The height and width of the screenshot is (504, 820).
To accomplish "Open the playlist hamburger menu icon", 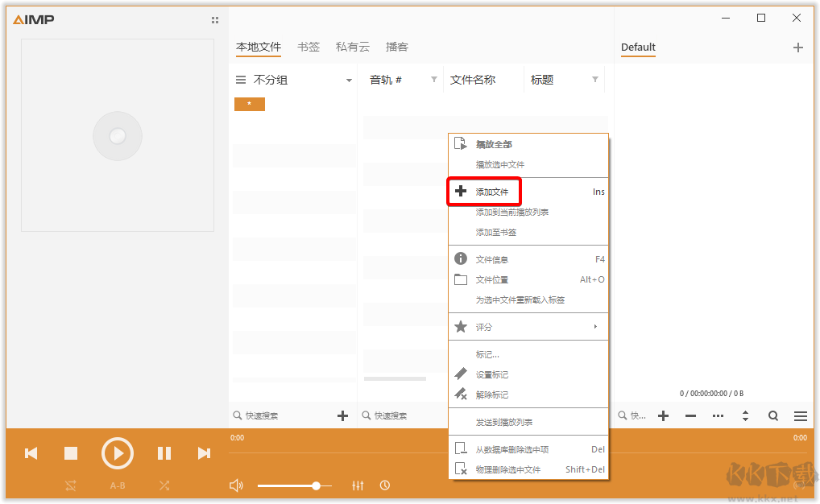I will 800,415.
